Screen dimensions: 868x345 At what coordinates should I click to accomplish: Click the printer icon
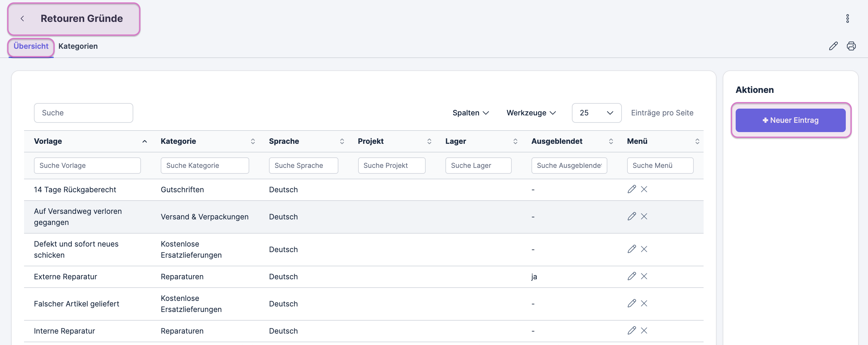point(851,46)
